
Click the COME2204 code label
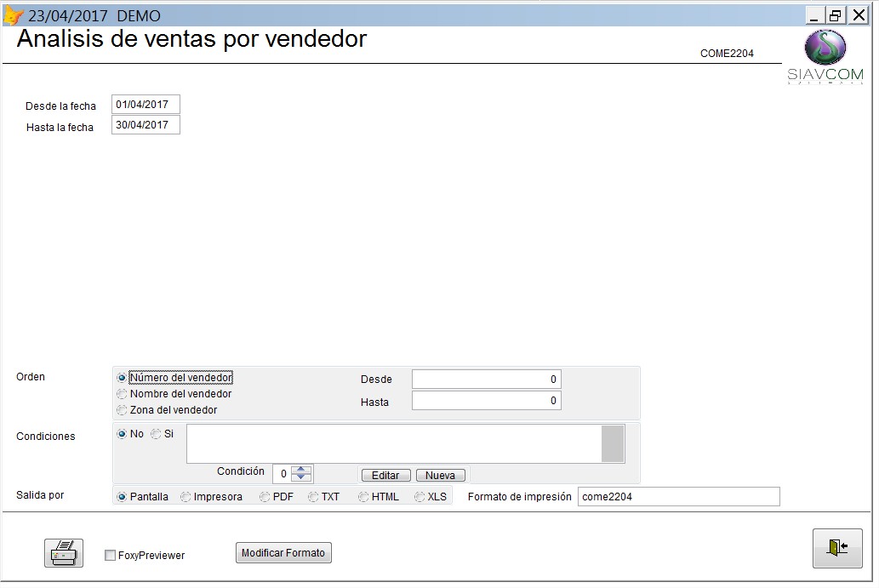click(727, 54)
